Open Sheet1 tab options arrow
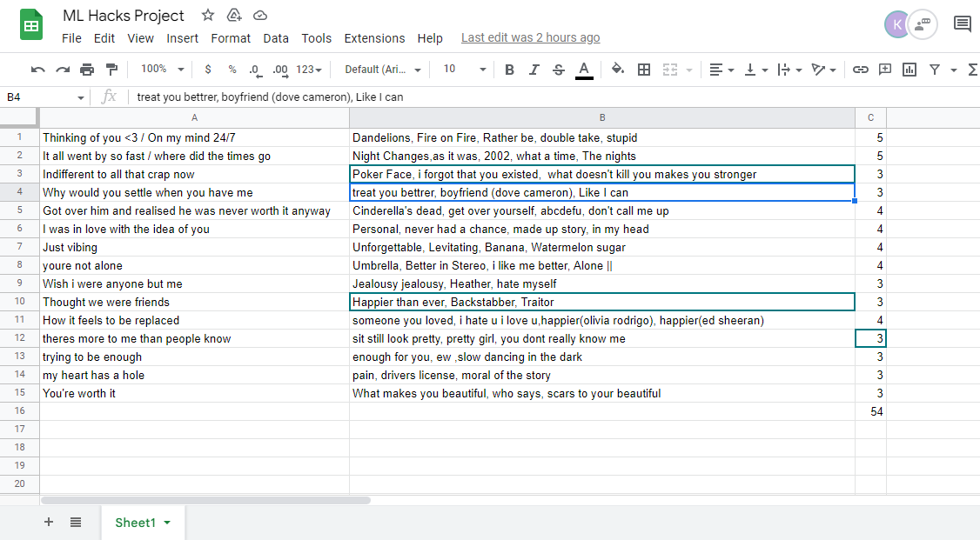This screenshot has height=540, width=980. tap(167, 523)
